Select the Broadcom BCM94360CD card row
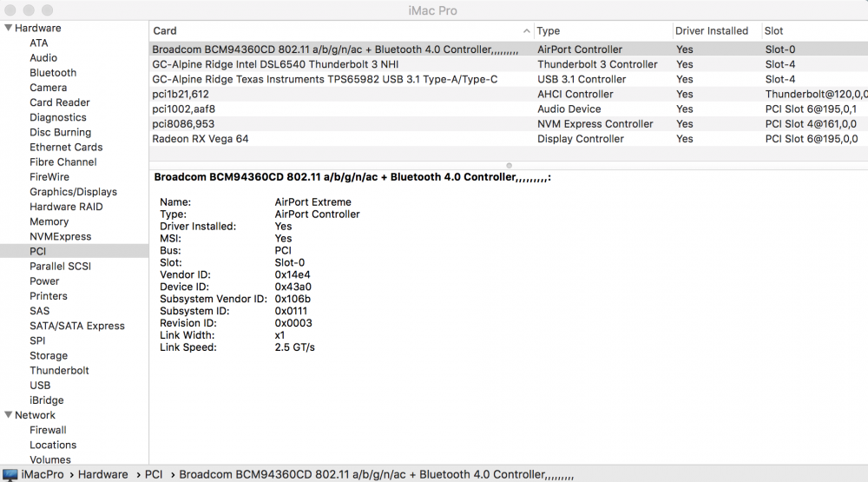 tap(508, 50)
